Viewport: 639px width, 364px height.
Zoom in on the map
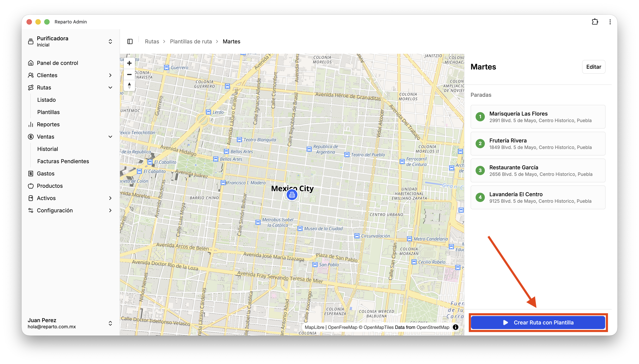(x=129, y=63)
